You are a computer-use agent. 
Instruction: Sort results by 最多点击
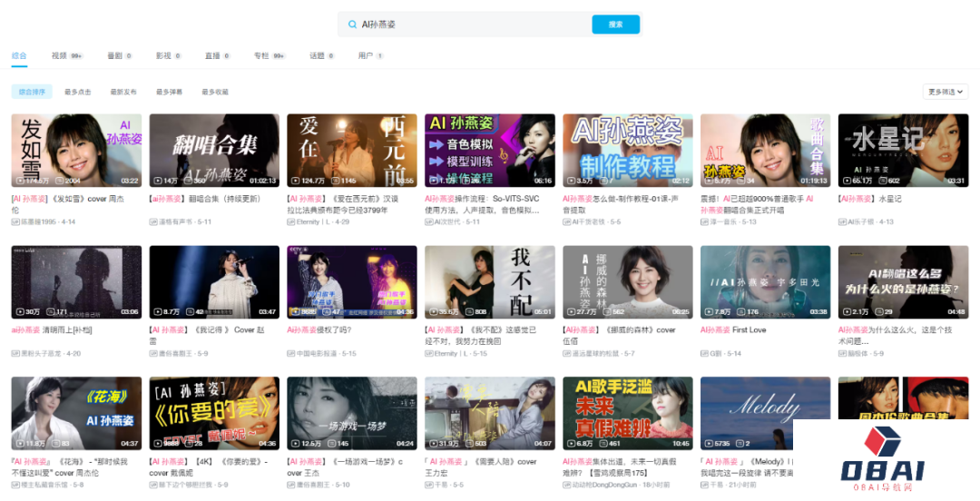point(77,92)
